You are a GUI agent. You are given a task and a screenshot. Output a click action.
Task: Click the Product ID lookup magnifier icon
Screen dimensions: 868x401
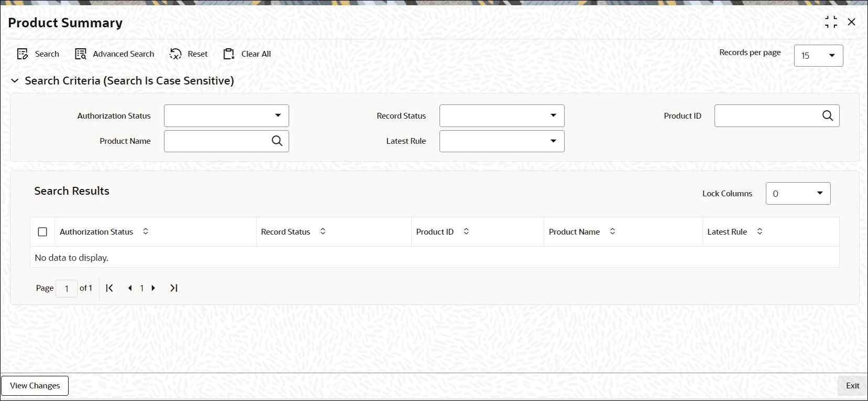[828, 116]
